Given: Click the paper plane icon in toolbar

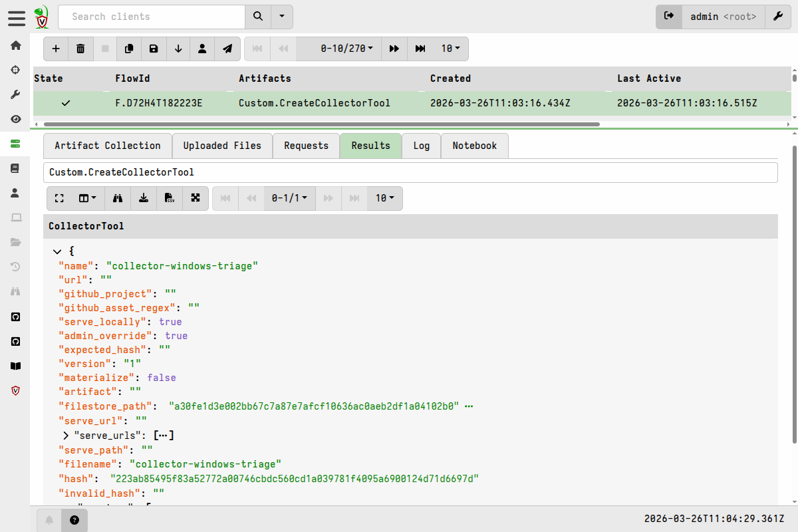Looking at the screenshot, I should (227, 49).
